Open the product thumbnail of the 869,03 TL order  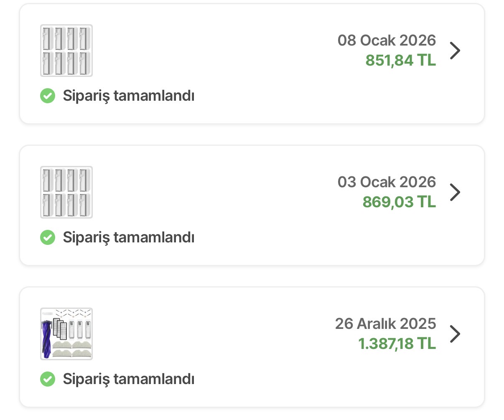coord(66,192)
